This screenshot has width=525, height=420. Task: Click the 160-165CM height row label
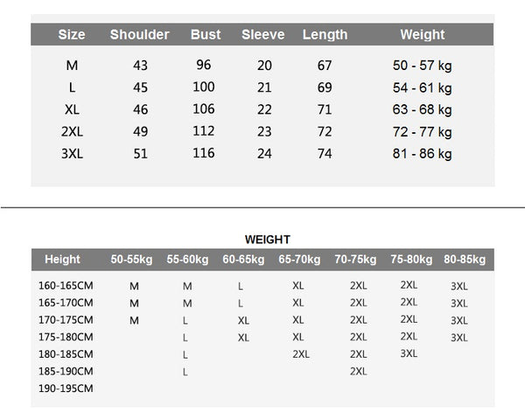66,286
